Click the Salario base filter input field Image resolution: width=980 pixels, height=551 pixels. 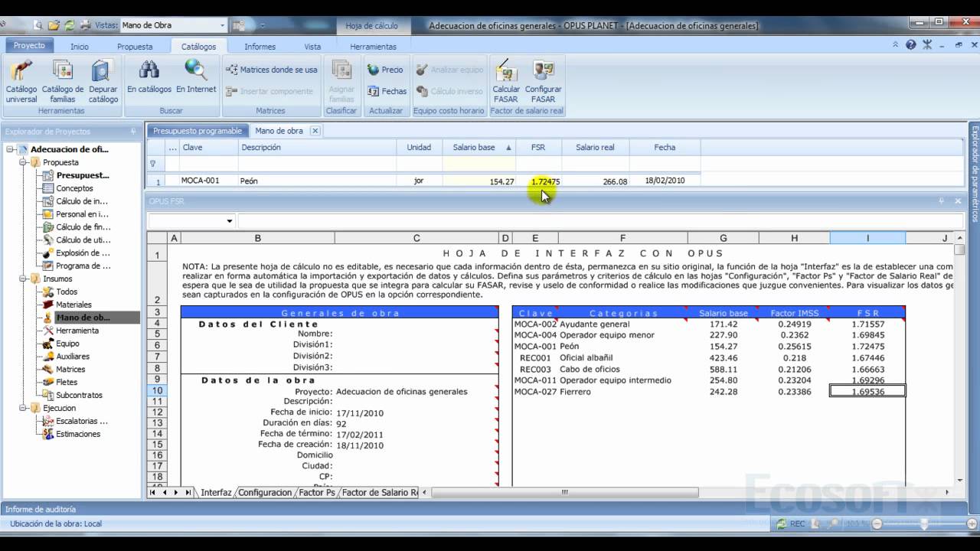tap(479, 164)
